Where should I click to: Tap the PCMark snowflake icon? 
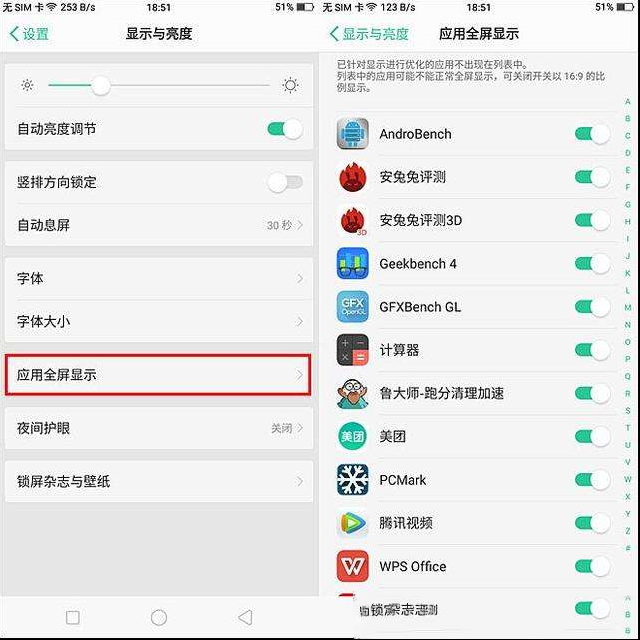pos(353,480)
